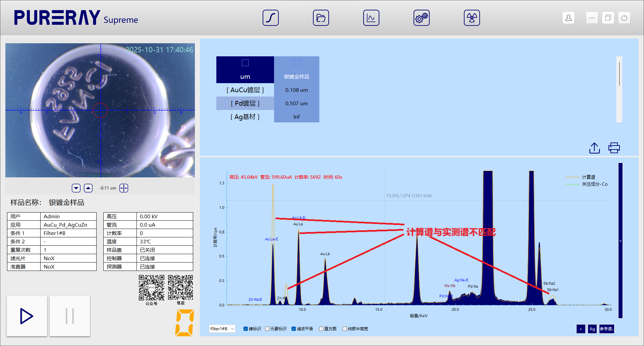Image resolution: width=644 pixels, height=346 pixels.
Task: Click the Inf value cell
Action: click(297, 117)
